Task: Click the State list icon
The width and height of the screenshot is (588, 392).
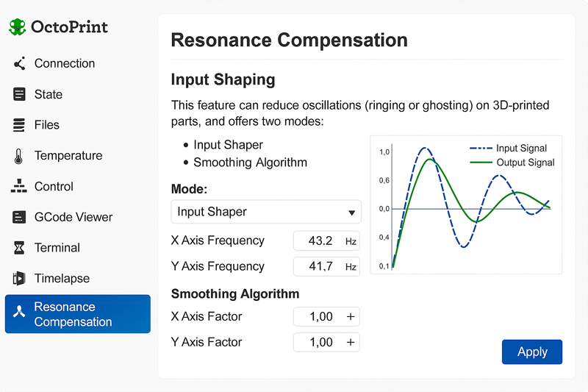Action: (x=19, y=94)
